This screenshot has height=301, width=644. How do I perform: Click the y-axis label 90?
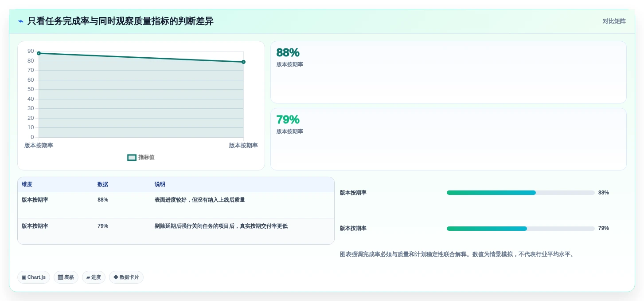point(31,51)
